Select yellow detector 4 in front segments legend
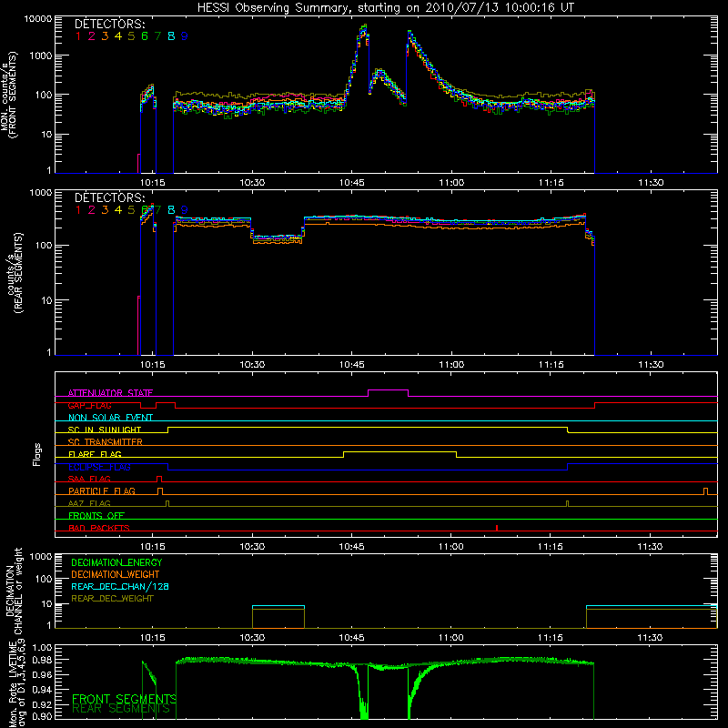This screenshot has height=728, width=728. coord(118,35)
